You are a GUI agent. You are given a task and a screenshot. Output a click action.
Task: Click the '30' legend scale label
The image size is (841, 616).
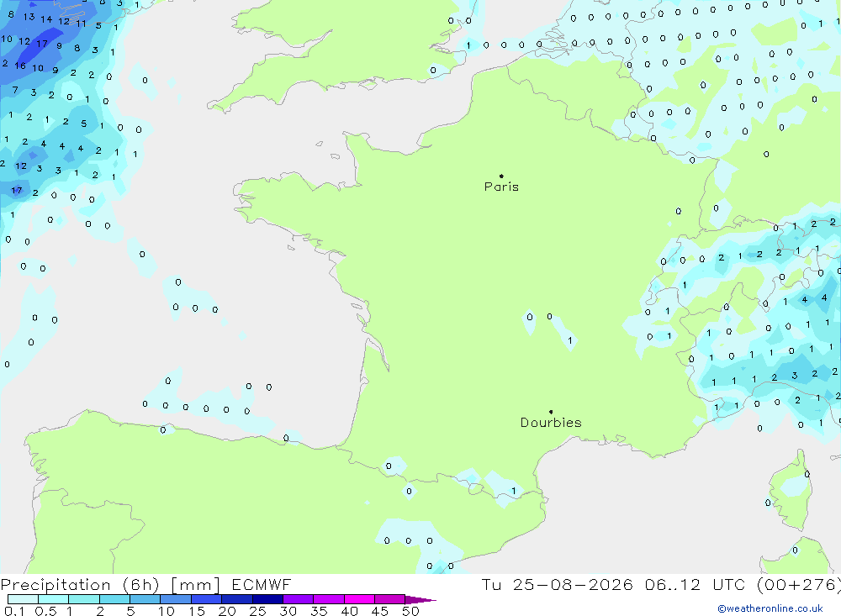click(288, 611)
